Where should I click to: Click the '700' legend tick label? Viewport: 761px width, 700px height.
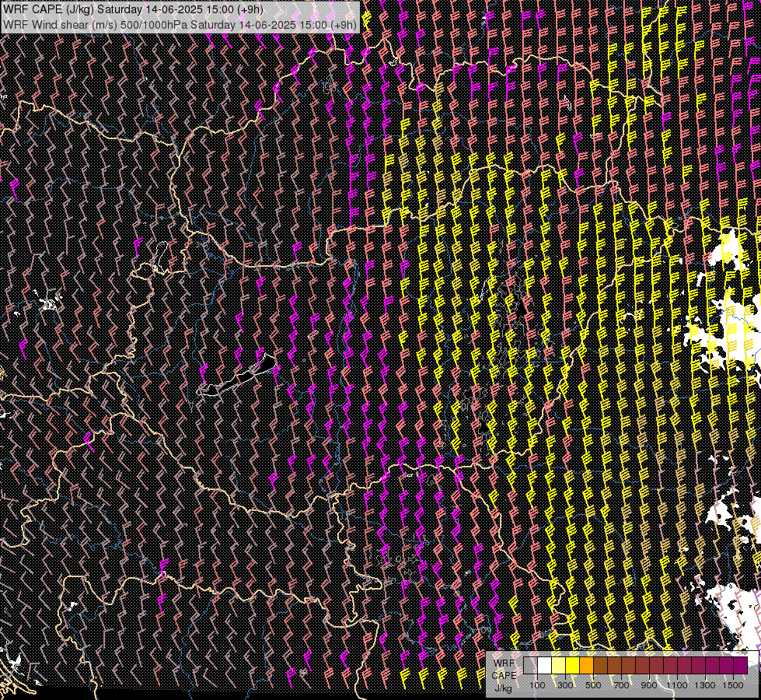pos(621,685)
